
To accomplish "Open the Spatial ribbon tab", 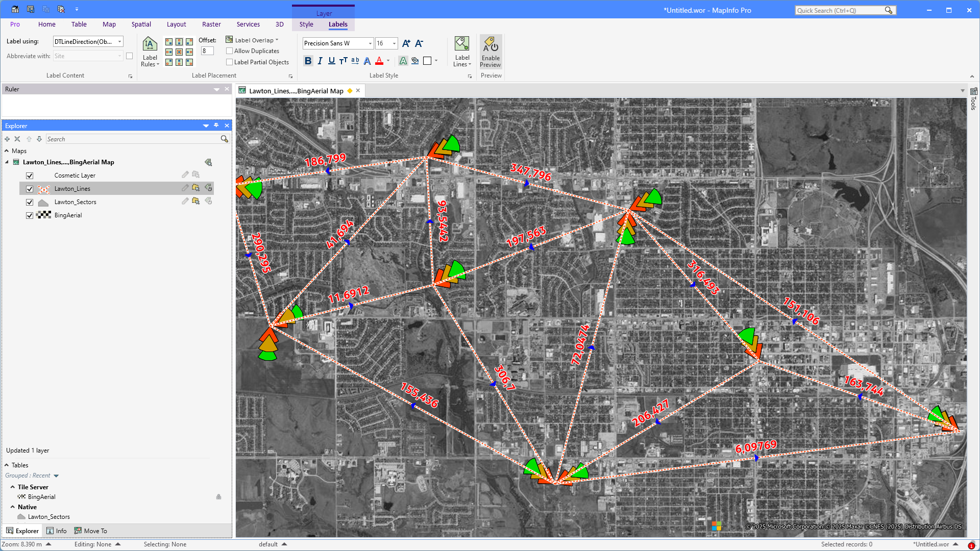I will (x=141, y=24).
